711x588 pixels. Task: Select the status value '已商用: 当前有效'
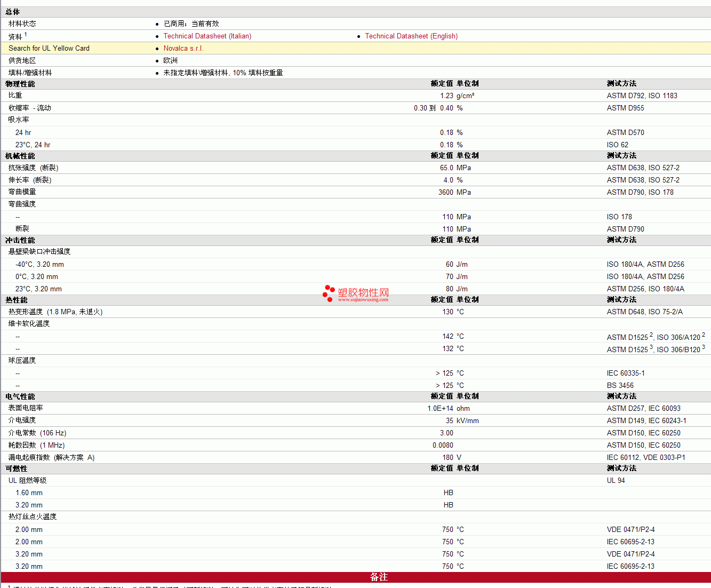click(191, 24)
